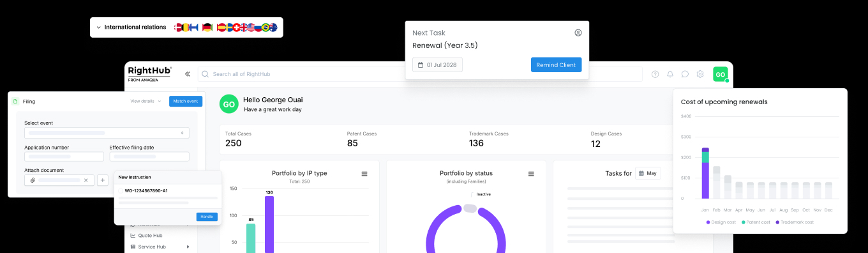868x253 pixels.
Task: Click the Renewal (Year 3.5) task title
Action: 445,45
